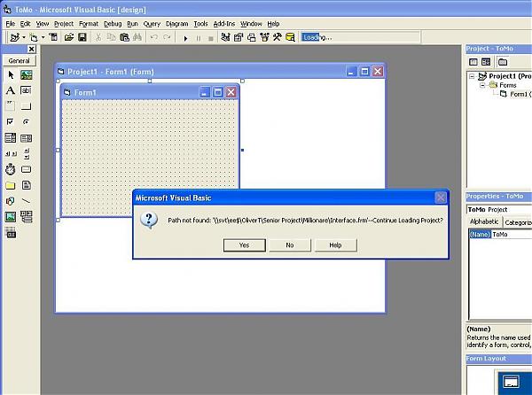This screenshot has width=532, height=395.
Task: Open Data View Window toolbar icon
Action: point(290,37)
